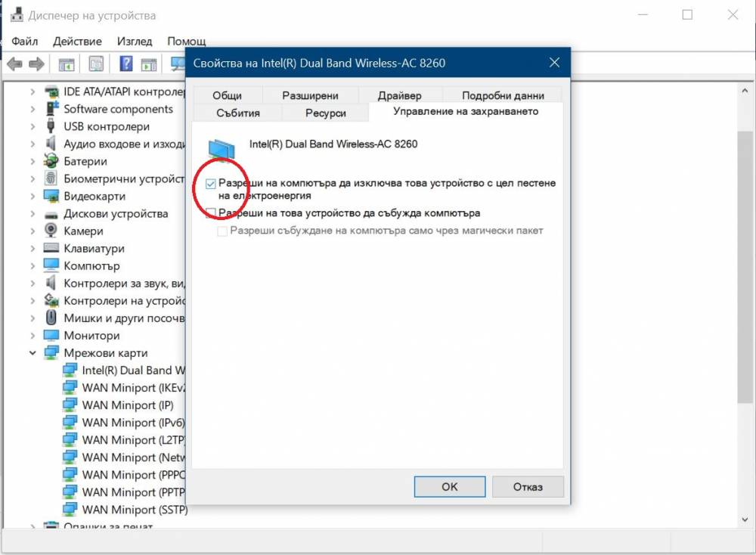
Task: Switch to the Ресурси tab
Action: click(325, 113)
